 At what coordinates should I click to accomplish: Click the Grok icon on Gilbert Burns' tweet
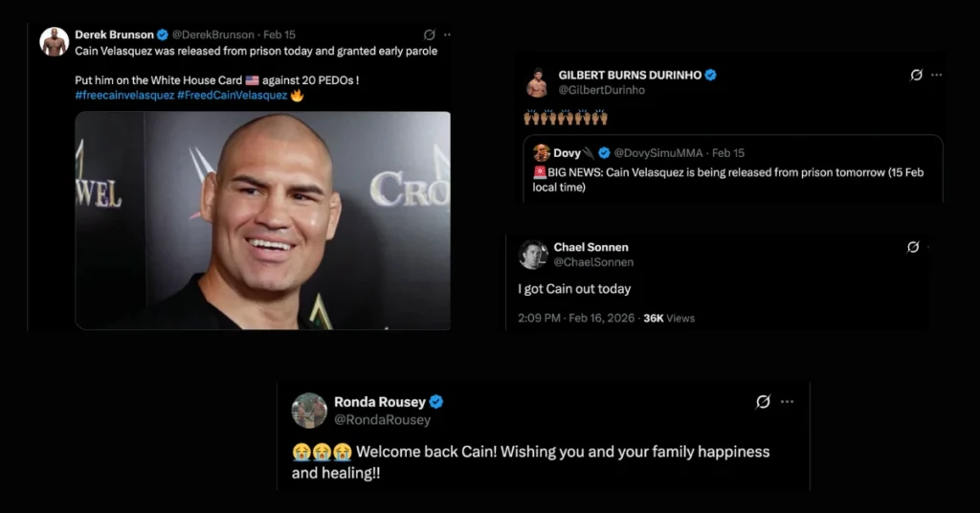pyautogui.click(x=916, y=75)
